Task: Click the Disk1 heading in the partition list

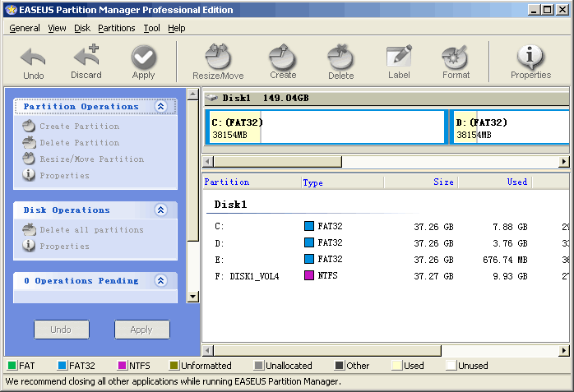Action: pos(230,205)
